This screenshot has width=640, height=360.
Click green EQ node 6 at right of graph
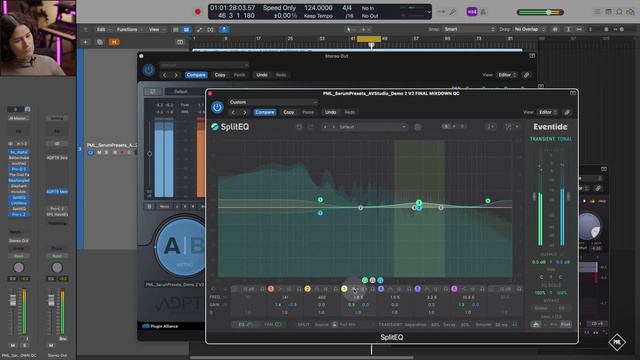[x=488, y=201]
